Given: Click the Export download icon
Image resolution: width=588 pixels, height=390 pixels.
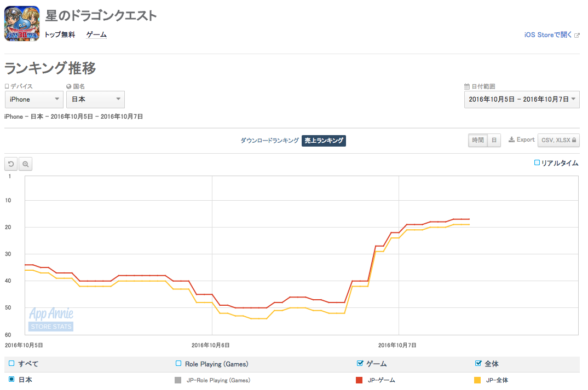Looking at the screenshot, I should point(511,139).
